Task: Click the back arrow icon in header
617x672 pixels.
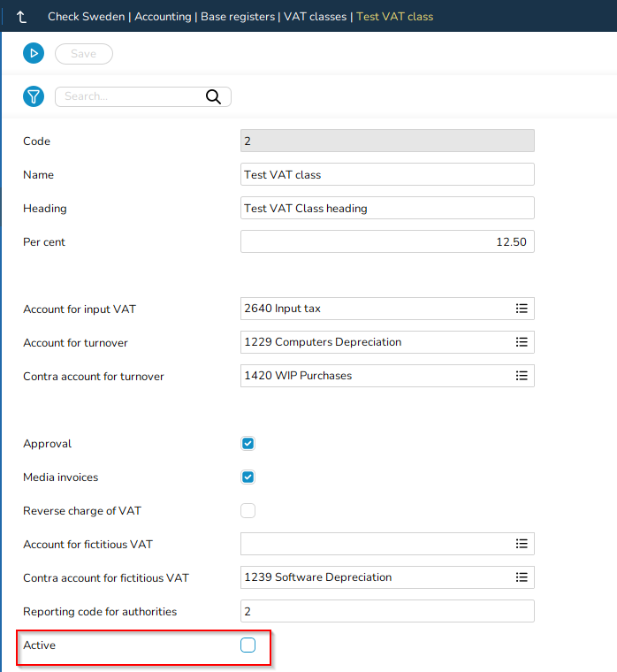Action: point(22,17)
